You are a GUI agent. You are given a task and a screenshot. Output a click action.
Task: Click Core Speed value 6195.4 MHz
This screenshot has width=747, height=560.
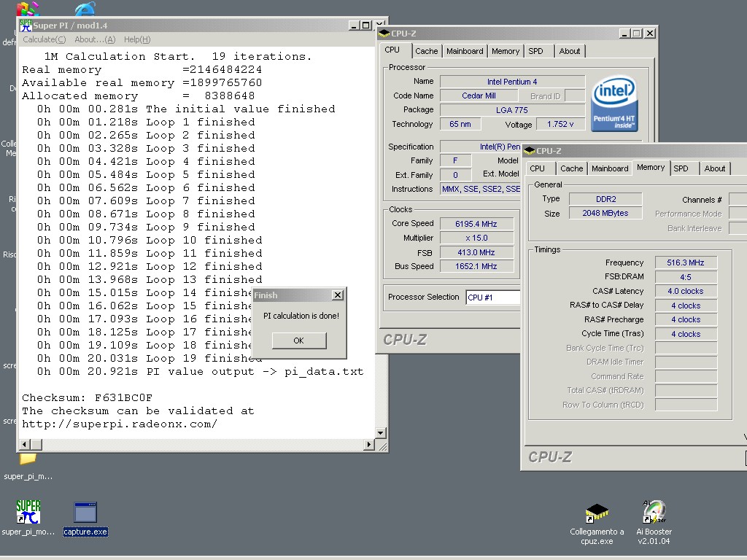[476, 224]
